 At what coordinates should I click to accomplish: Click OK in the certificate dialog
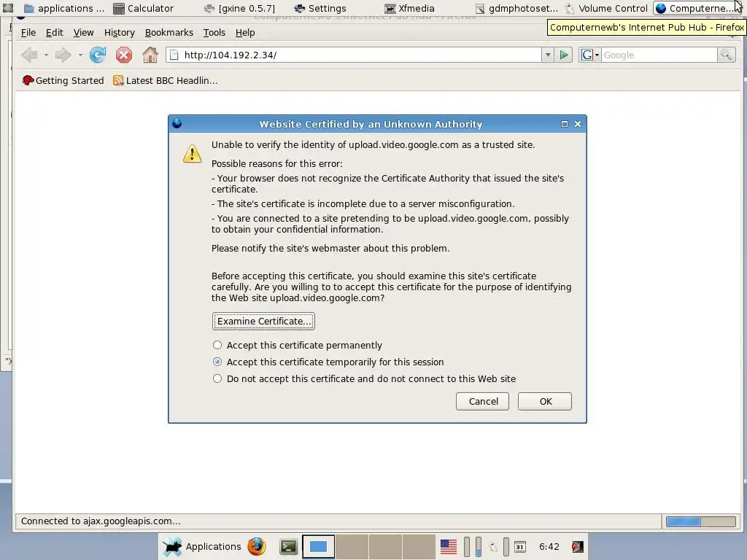click(x=545, y=402)
